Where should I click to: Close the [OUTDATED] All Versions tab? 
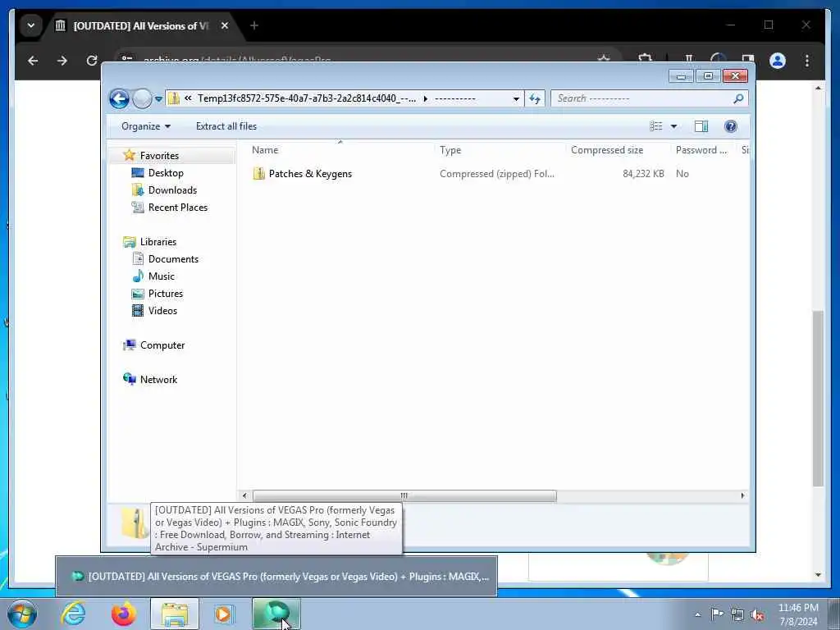(x=225, y=25)
